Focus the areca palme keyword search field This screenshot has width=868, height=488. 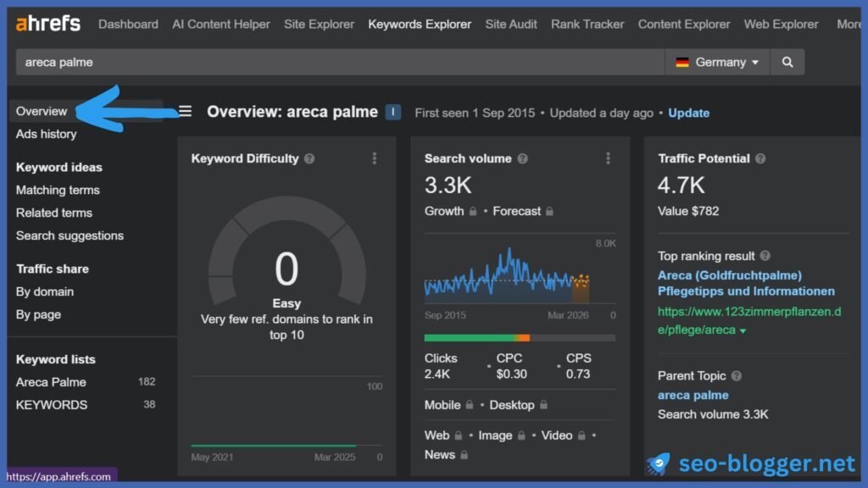click(x=340, y=62)
